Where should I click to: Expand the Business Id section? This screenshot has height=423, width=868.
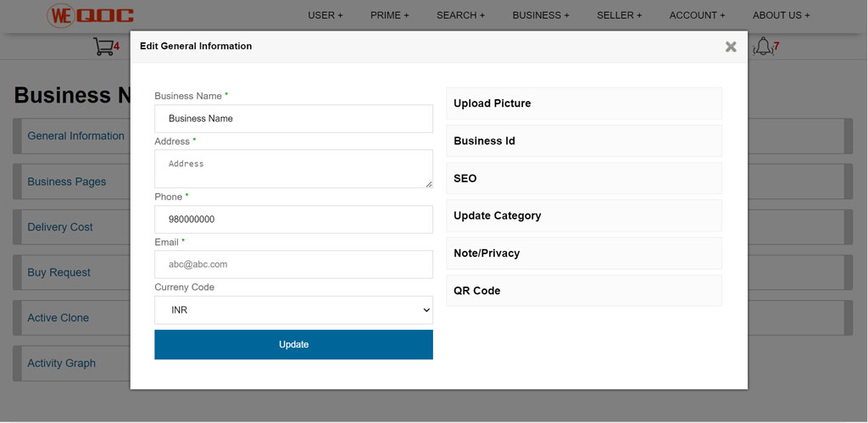pyautogui.click(x=584, y=141)
